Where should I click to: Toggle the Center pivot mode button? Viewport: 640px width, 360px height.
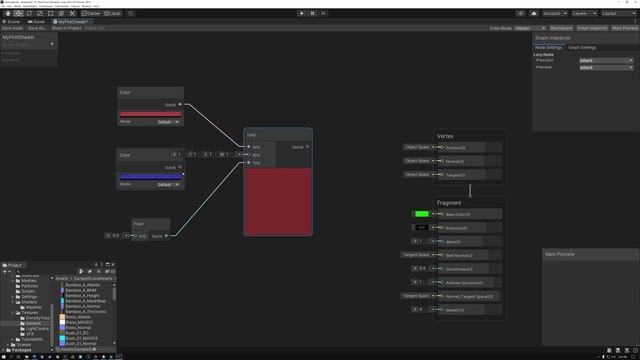coord(91,13)
